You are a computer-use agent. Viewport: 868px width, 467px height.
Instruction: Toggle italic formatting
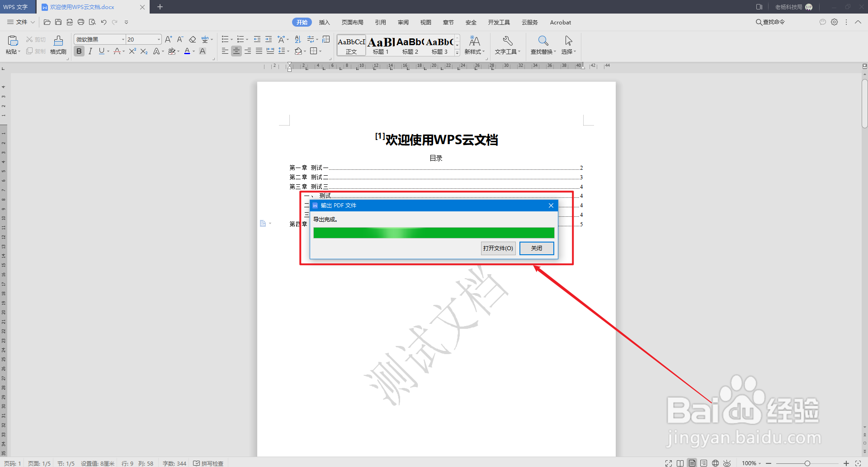click(x=90, y=51)
